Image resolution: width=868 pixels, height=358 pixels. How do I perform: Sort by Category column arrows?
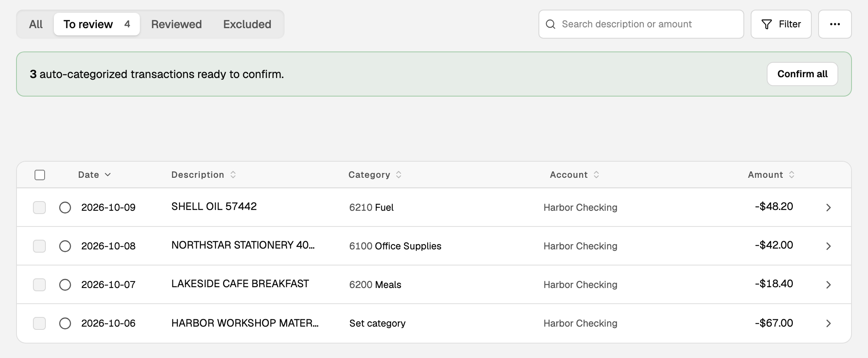399,175
